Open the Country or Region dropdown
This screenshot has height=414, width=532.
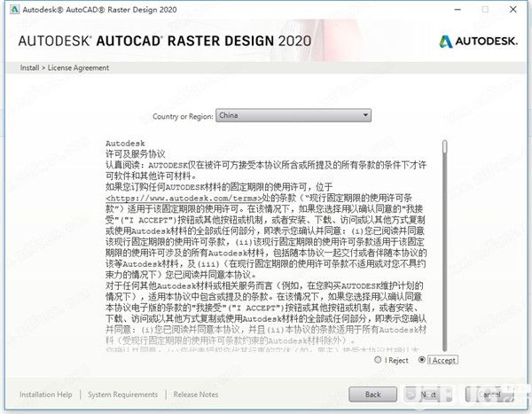(293, 115)
